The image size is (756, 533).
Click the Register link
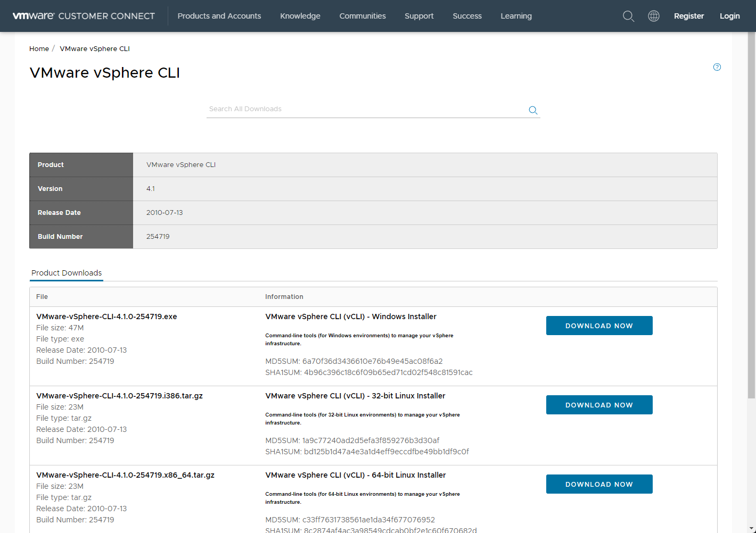point(689,16)
